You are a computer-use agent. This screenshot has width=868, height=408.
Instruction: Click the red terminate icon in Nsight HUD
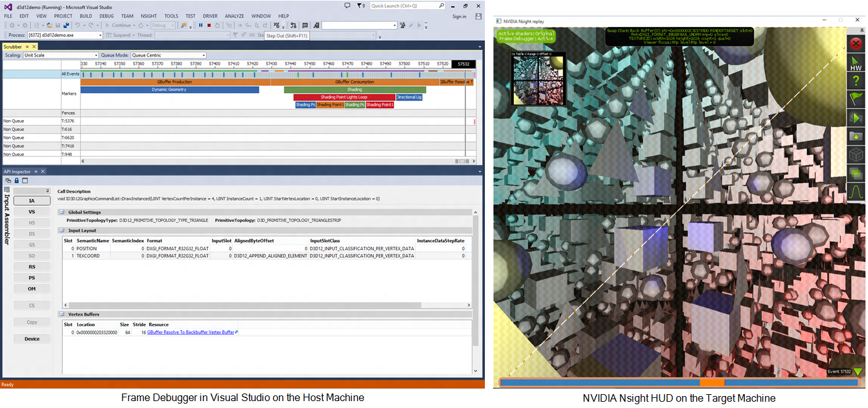(855, 43)
